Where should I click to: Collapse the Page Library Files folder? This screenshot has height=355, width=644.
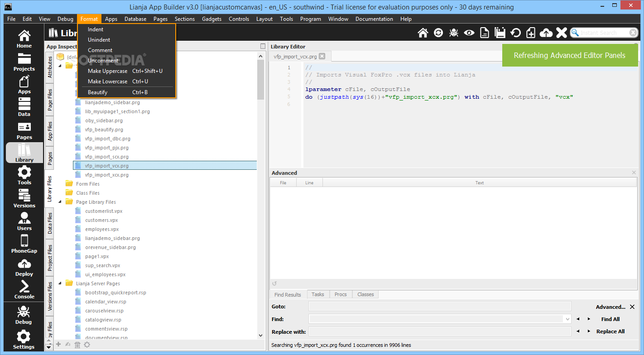point(61,202)
